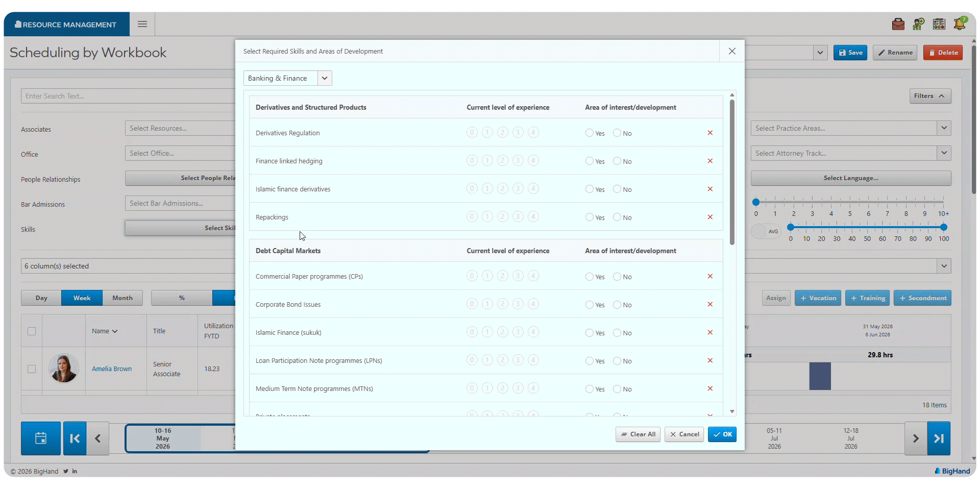Adjust the 0 to 10+ slider handle

756,202
